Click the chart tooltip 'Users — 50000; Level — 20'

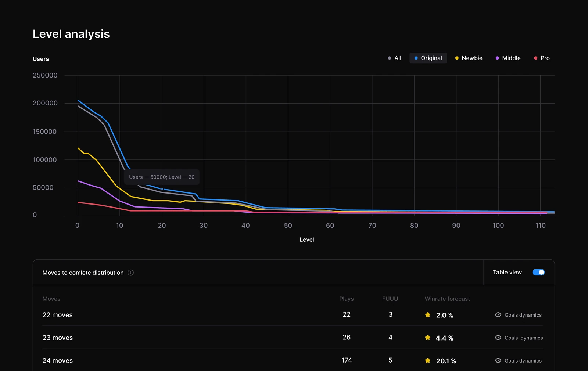[x=162, y=177]
